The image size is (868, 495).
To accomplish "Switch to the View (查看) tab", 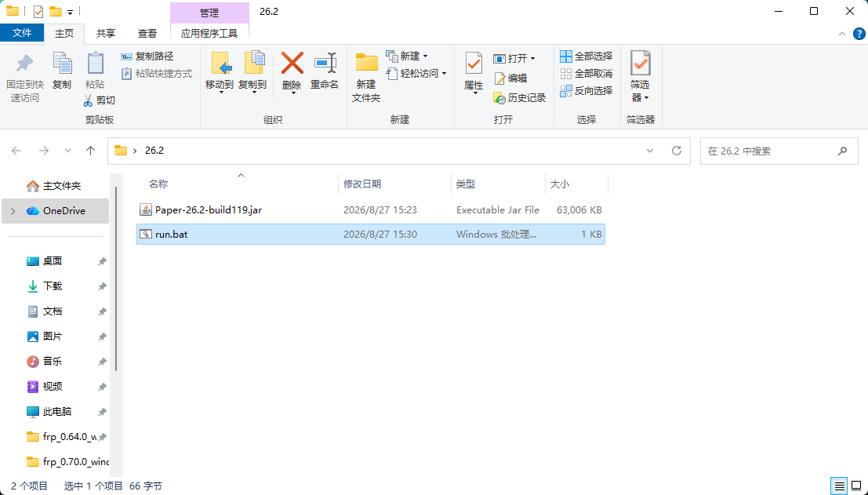I will [147, 33].
